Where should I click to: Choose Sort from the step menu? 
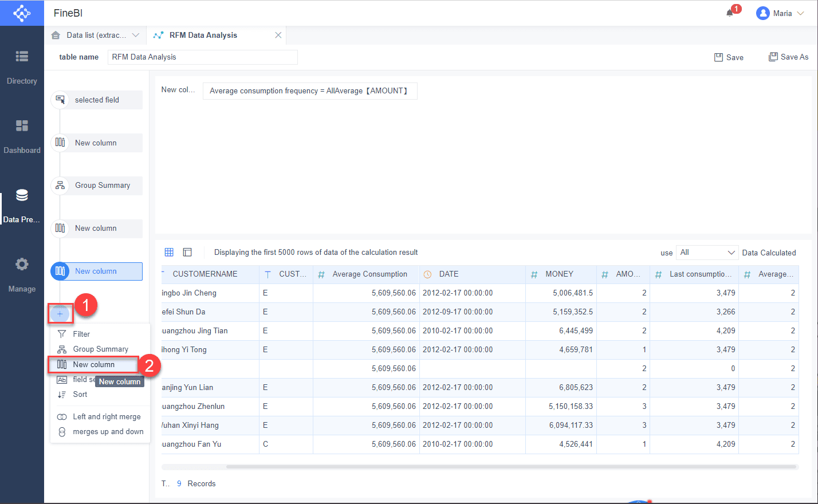pos(100,394)
